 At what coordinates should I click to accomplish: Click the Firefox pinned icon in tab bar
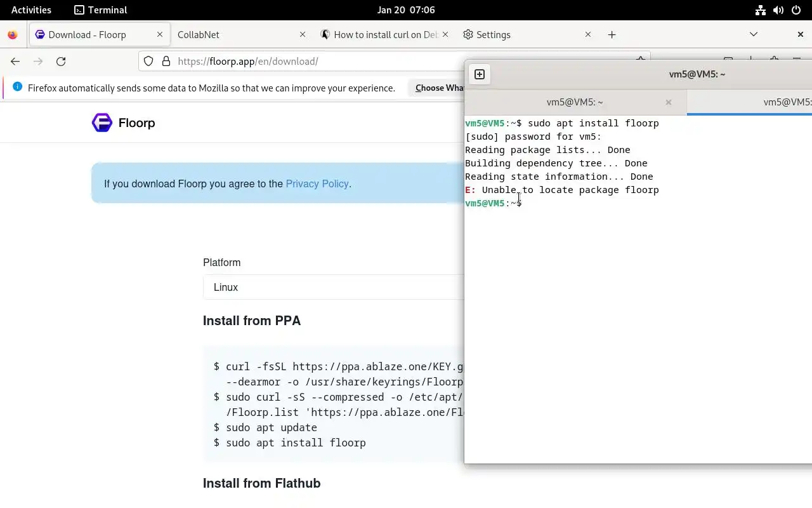pos(13,34)
